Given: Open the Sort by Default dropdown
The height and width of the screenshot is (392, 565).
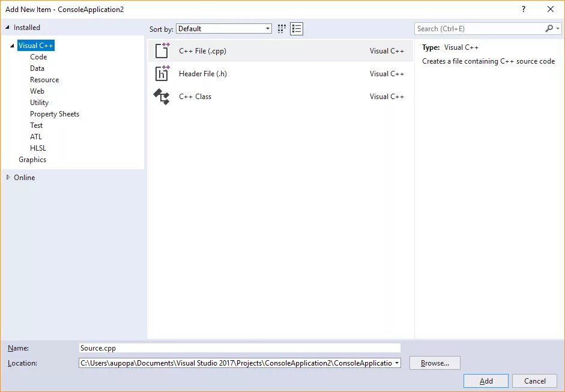Looking at the screenshot, I should pos(224,29).
